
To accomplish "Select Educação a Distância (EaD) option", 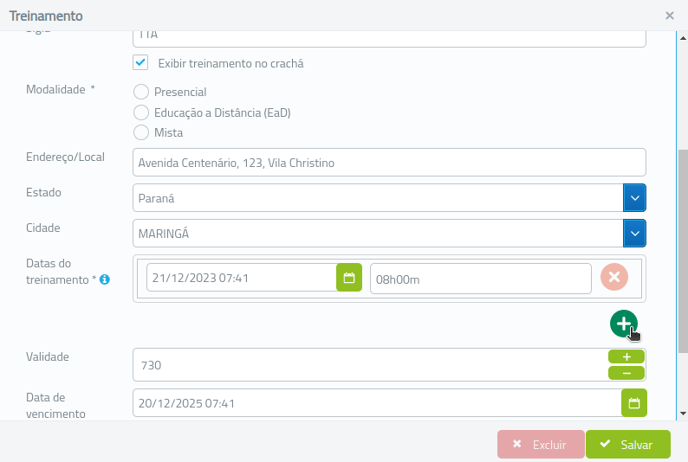I will tap(141, 112).
